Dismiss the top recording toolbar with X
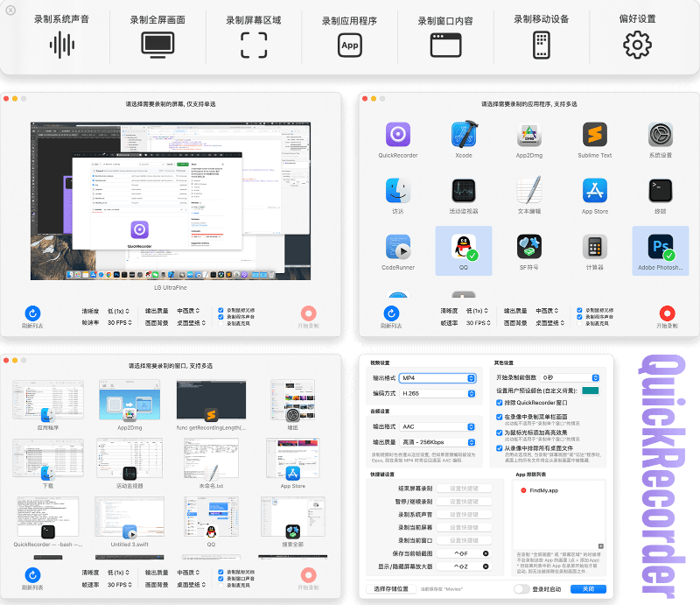Image resolution: width=700 pixels, height=605 pixels. click(x=10, y=10)
